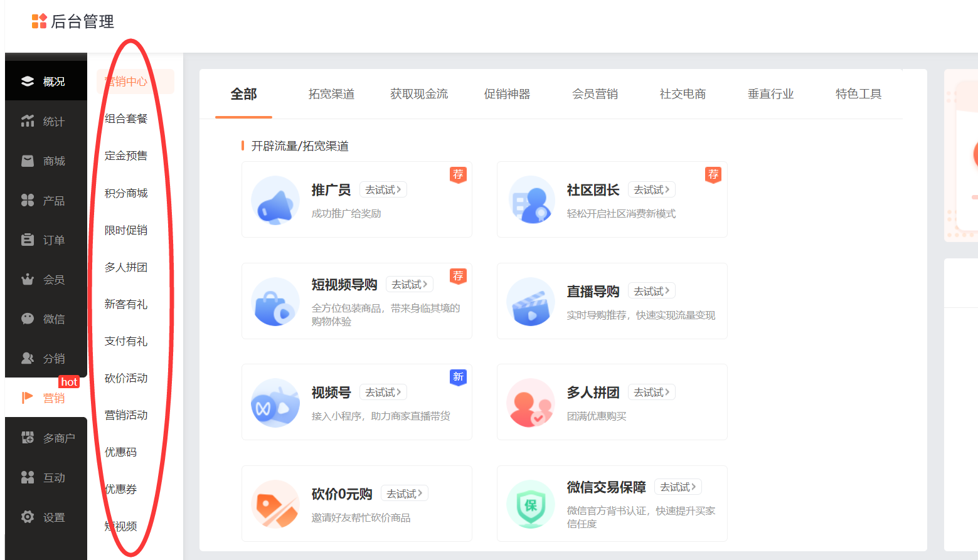Viewport: 978px width, 560px height.
Task: Click the 直播导购 clapperboard icon
Action: click(531, 302)
